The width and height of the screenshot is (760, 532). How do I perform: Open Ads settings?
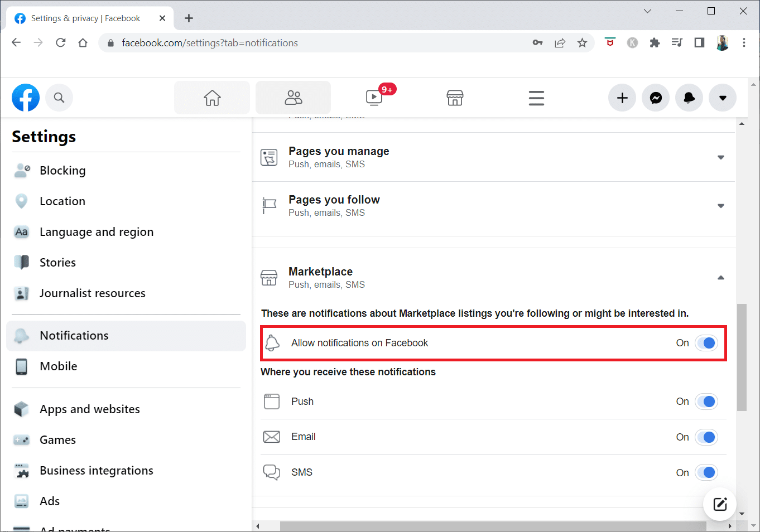126,501
